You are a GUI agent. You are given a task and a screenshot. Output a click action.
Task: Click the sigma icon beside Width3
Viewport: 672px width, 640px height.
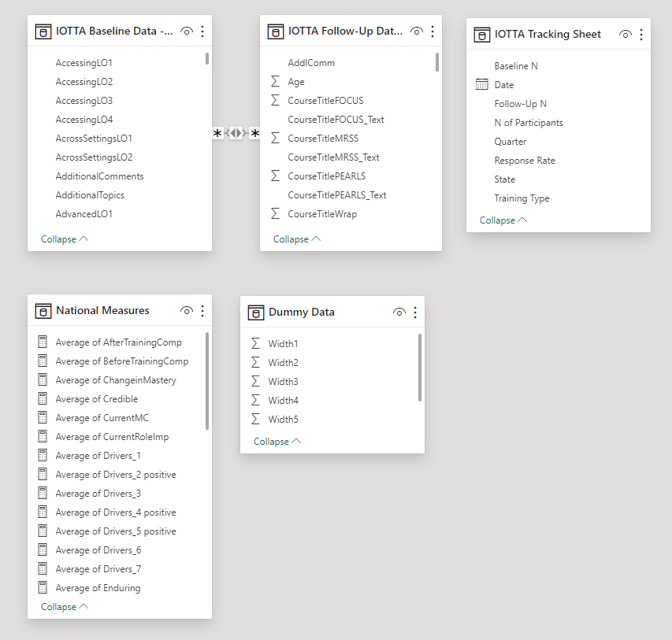pyautogui.click(x=255, y=381)
